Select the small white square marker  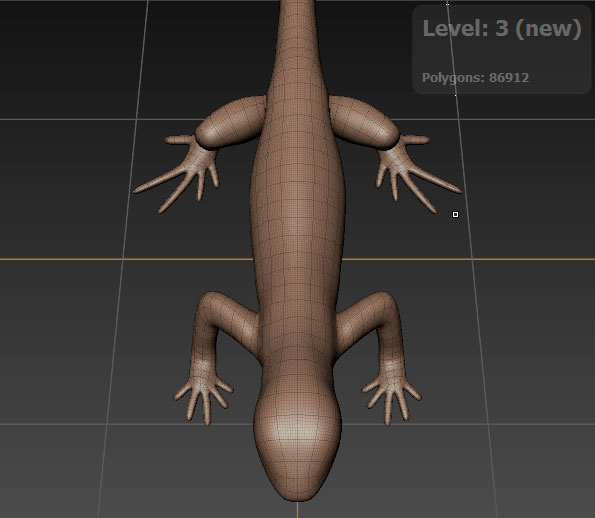(x=455, y=215)
